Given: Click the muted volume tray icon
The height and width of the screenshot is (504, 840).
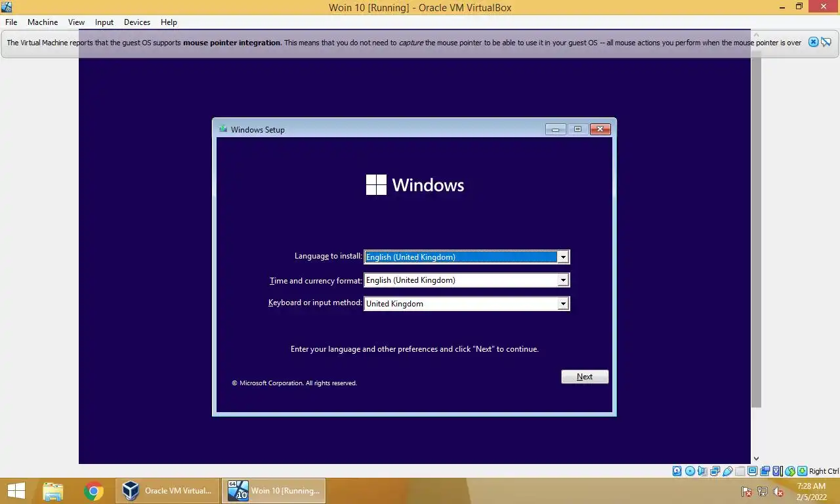Looking at the screenshot, I should [778, 491].
